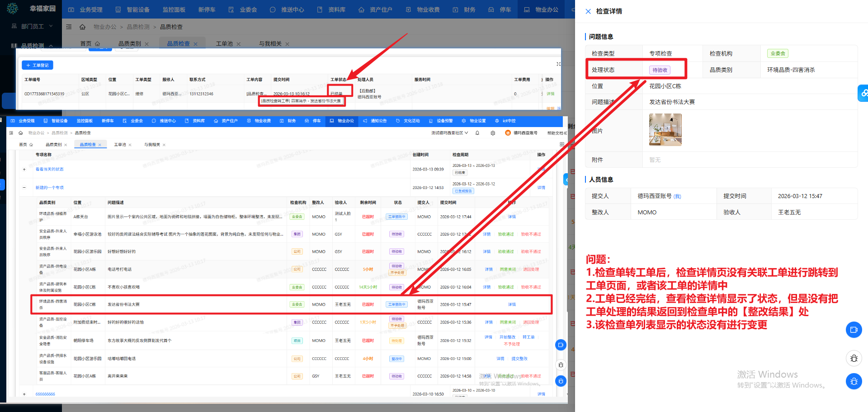Close the 检查详情 detail panel
The height and width of the screenshot is (412, 868).
click(x=588, y=11)
